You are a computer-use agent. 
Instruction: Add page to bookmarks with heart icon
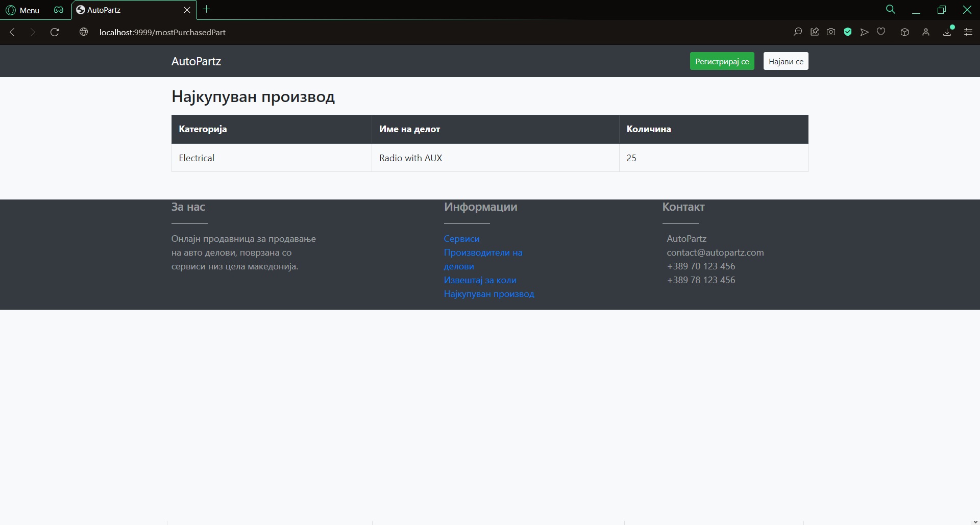881,32
